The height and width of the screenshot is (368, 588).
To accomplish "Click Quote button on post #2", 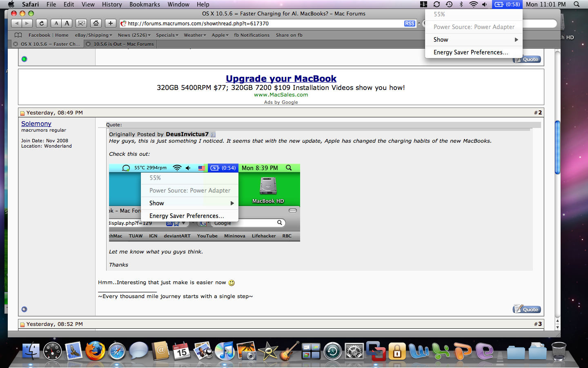I will point(527,309).
